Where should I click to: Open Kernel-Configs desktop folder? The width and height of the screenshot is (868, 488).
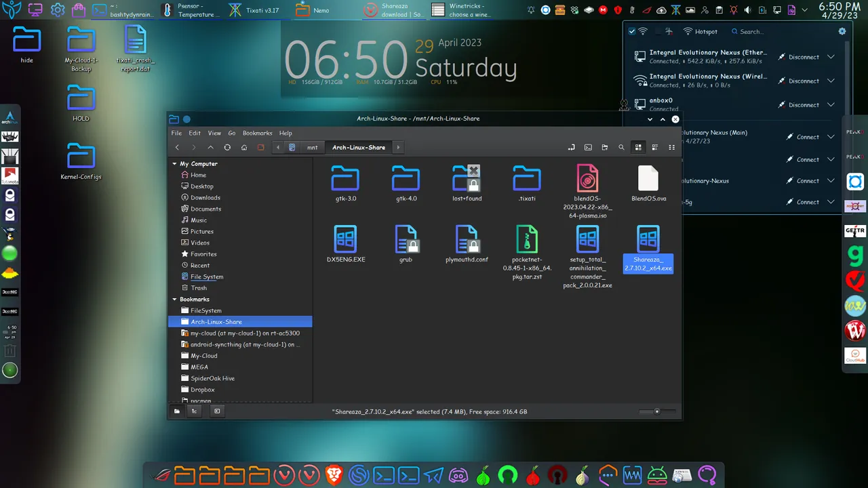tap(81, 161)
